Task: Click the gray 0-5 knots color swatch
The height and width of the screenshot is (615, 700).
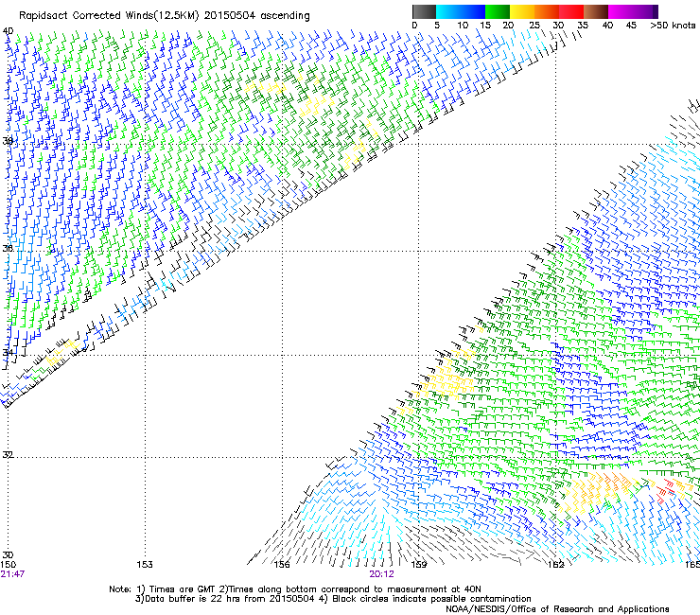Action: pyautogui.click(x=424, y=11)
